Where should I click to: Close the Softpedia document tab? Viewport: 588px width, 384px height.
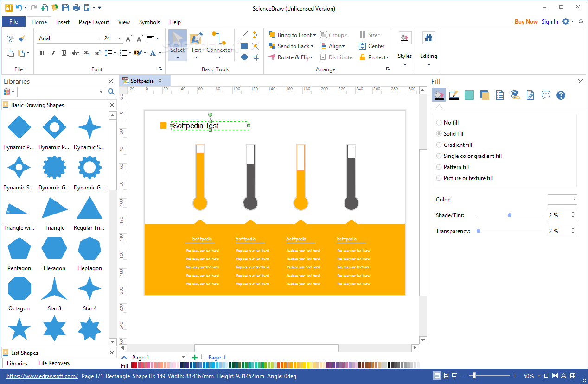160,81
